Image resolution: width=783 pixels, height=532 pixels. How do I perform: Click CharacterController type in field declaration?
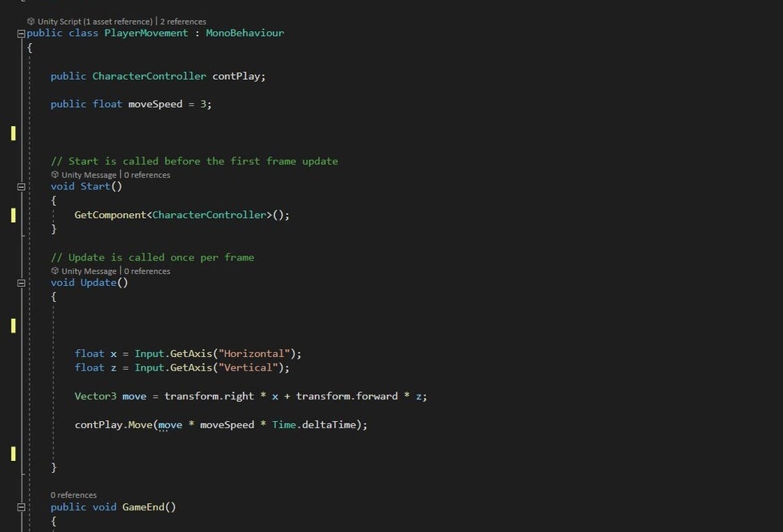coord(149,77)
